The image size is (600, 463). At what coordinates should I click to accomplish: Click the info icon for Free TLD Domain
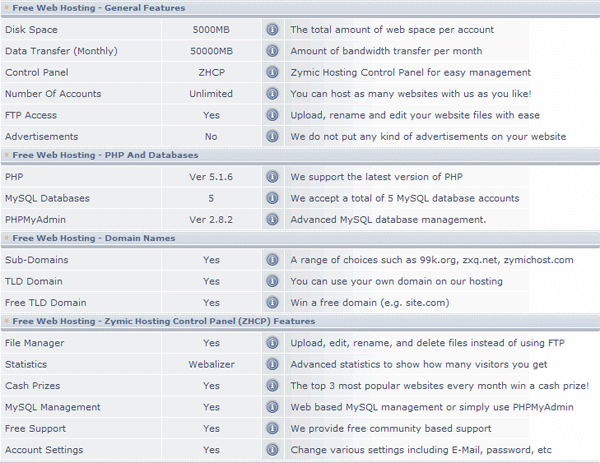click(x=272, y=303)
